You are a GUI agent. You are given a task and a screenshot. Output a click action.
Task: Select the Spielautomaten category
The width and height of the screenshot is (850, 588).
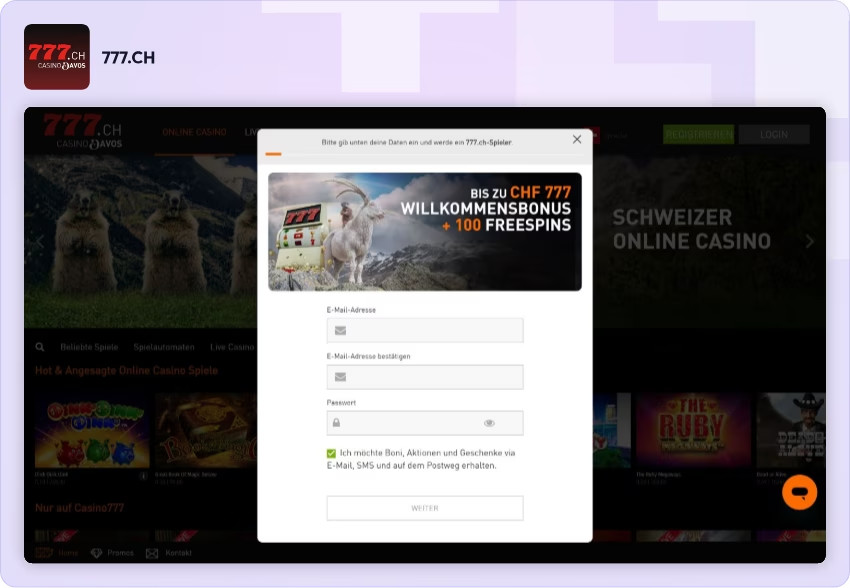click(164, 347)
